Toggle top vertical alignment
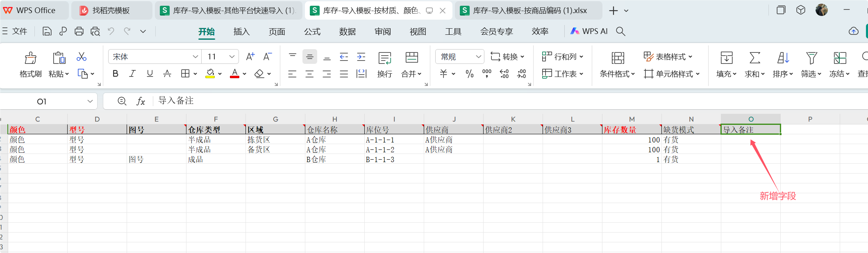 293,56
